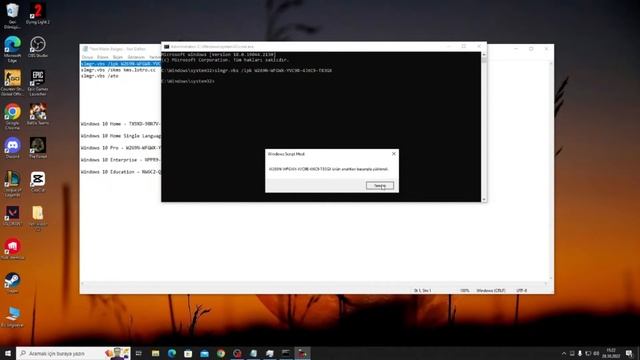The image size is (640, 360).
Task: Open the Biçim menu in Notepad
Action: (118, 57)
